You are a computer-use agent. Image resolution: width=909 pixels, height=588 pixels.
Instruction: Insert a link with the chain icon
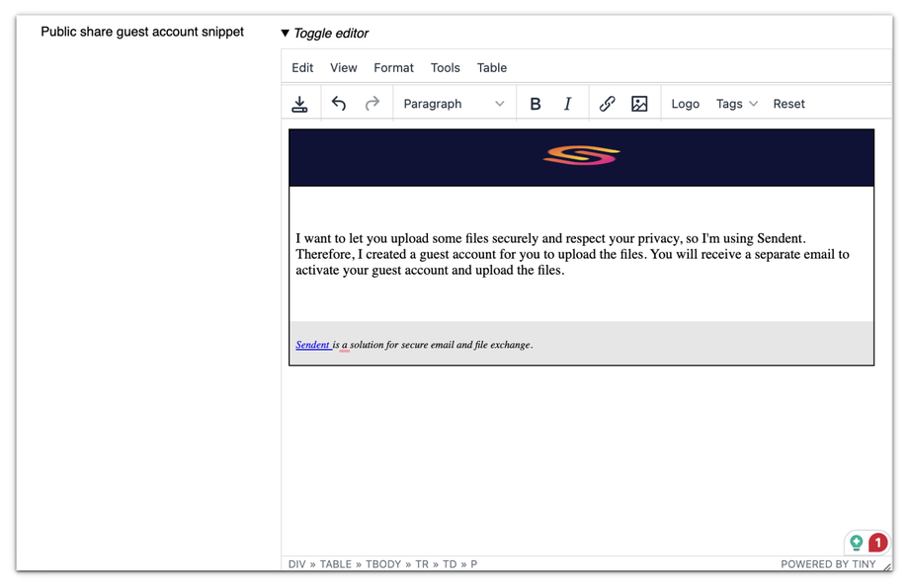[x=607, y=104]
